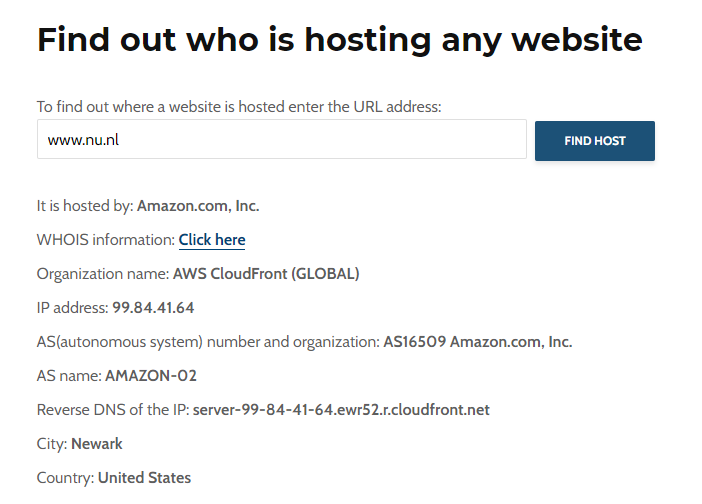Image resolution: width=702 pixels, height=504 pixels.
Task: Click the hosted by value Amazon.com, Inc.
Action: (198, 206)
